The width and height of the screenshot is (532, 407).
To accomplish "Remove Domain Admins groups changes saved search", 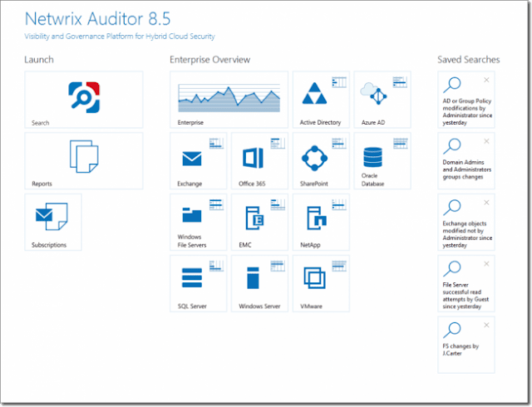I will [486, 141].
